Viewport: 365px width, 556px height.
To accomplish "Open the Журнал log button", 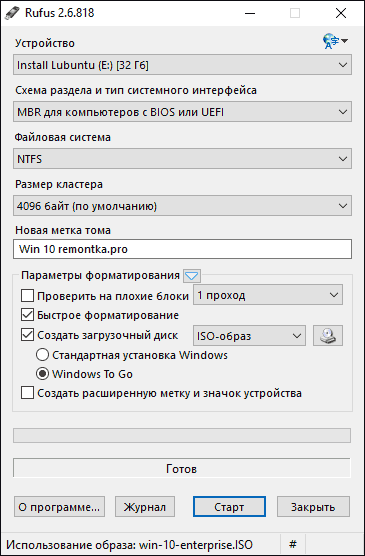I will coord(145,507).
